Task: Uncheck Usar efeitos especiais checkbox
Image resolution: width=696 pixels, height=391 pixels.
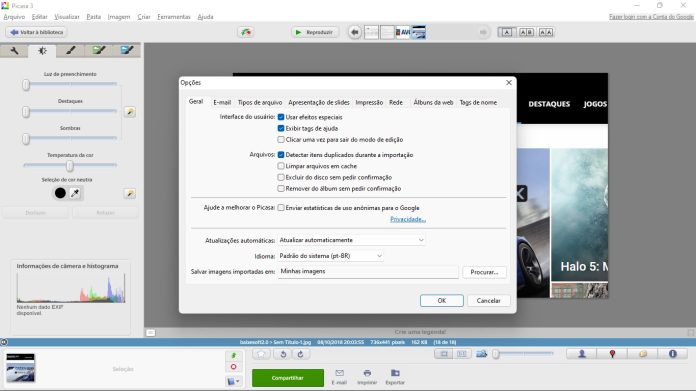Action: [x=281, y=117]
